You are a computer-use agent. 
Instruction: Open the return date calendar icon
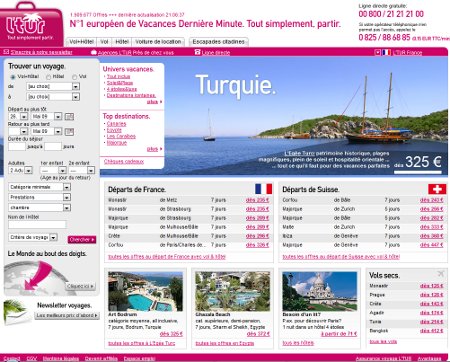point(69,132)
